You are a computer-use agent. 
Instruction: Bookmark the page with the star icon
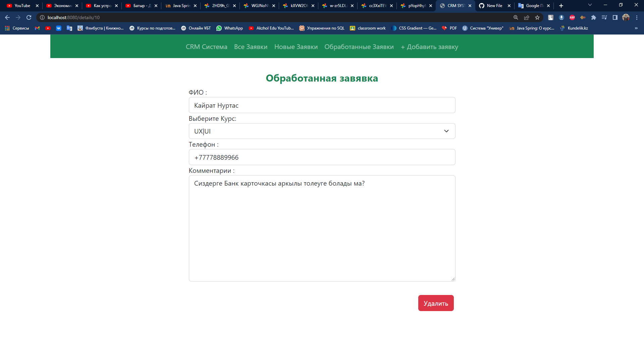537,17
